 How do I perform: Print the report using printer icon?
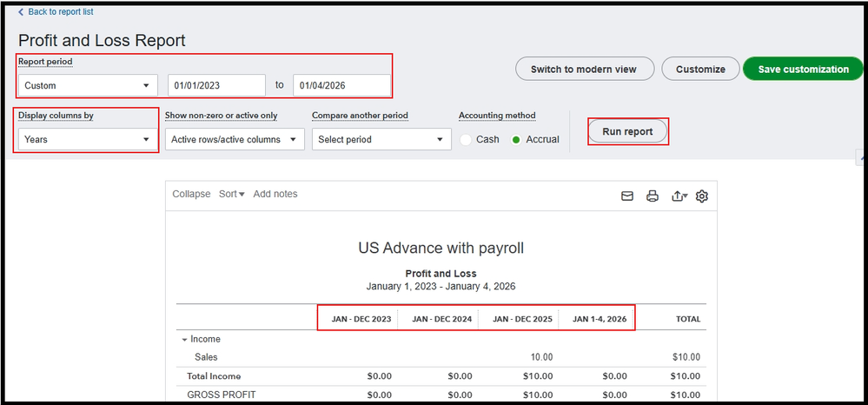click(653, 196)
